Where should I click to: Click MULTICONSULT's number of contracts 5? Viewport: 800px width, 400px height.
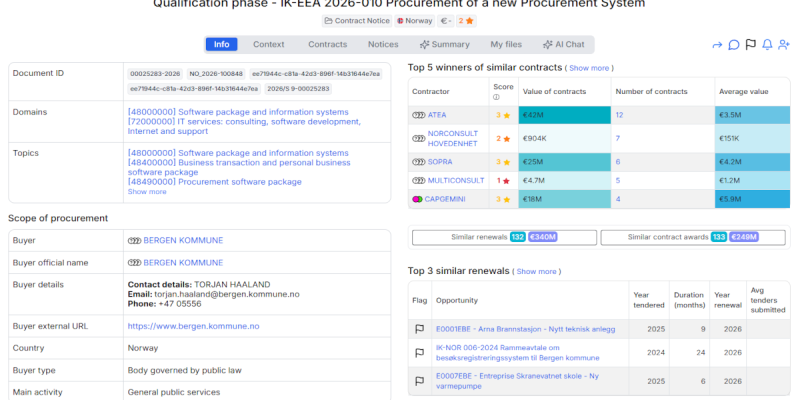click(618, 181)
